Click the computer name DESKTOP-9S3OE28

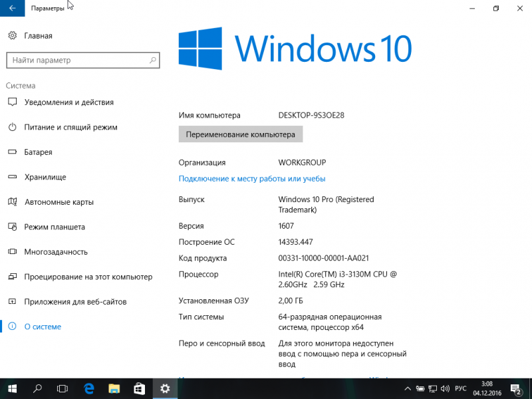coord(311,115)
